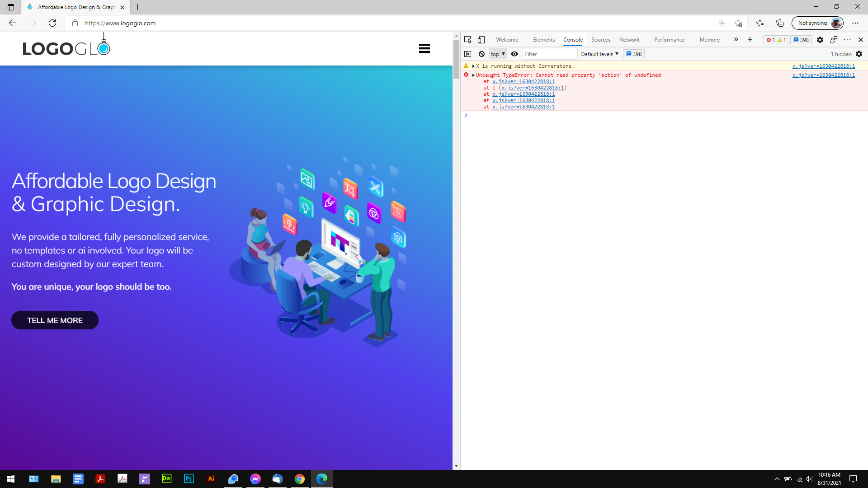Click the console Filter input field

tap(549, 54)
